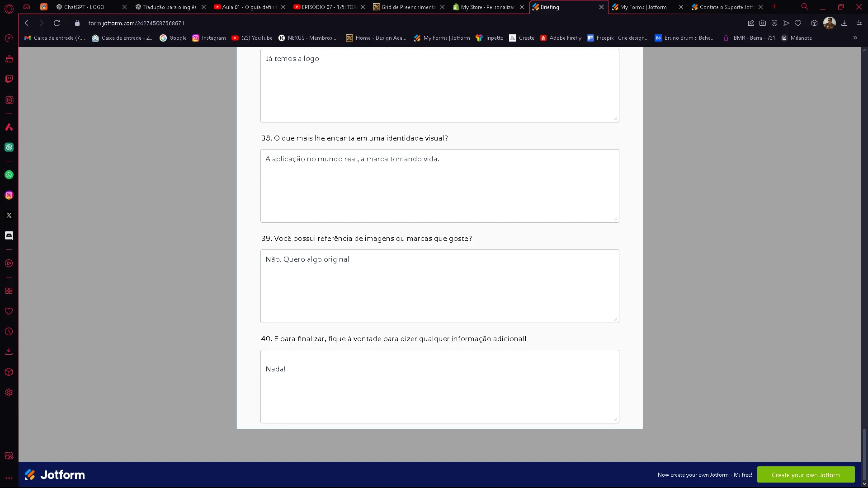Open Discord from the sidebar
Image resolution: width=868 pixels, height=488 pixels.
click(9, 235)
